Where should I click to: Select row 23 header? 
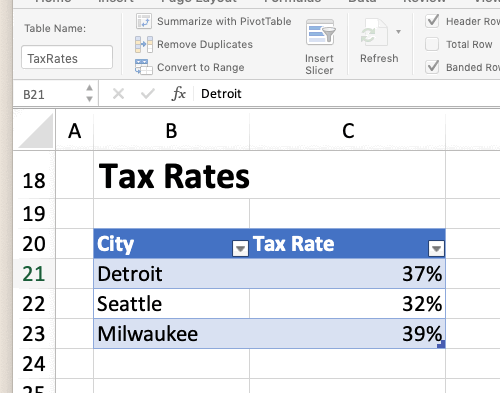(x=34, y=334)
